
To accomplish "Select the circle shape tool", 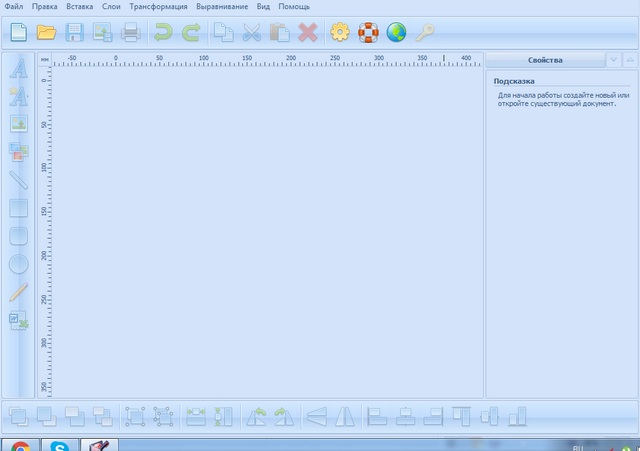I will pyautogui.click(x=18, y=265).
